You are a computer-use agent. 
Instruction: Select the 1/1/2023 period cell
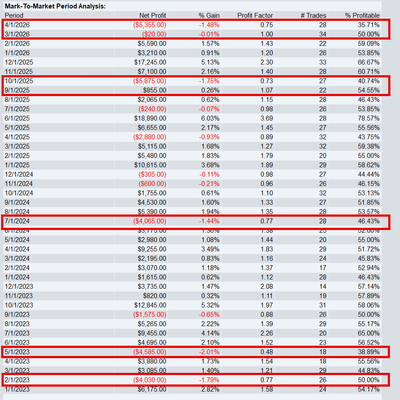point(17,389)
